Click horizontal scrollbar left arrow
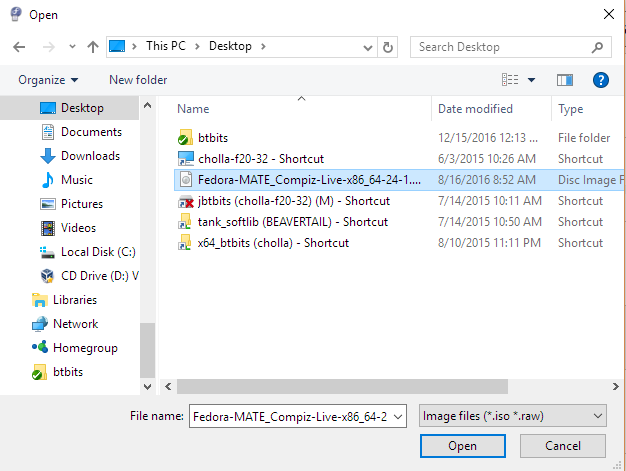Screen dimensions: 626x471 [168, 386]
